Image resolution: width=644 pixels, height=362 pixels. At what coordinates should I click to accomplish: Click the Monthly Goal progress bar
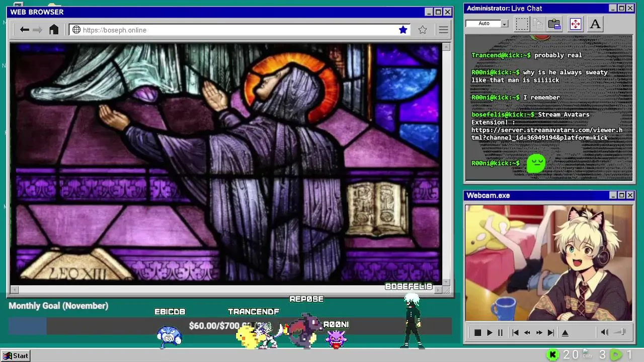(x=230, y=326)
